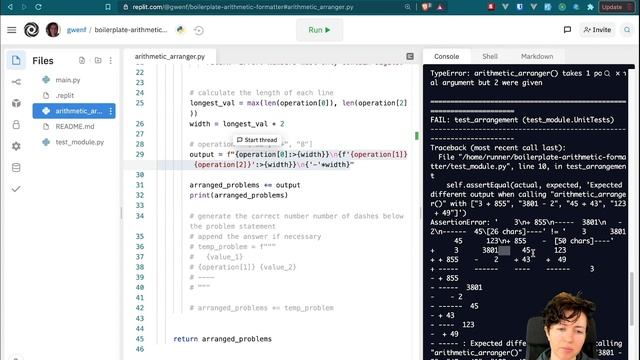Click the Invite button
Viewport: 640px width, 360px height.
pos(597,30)
